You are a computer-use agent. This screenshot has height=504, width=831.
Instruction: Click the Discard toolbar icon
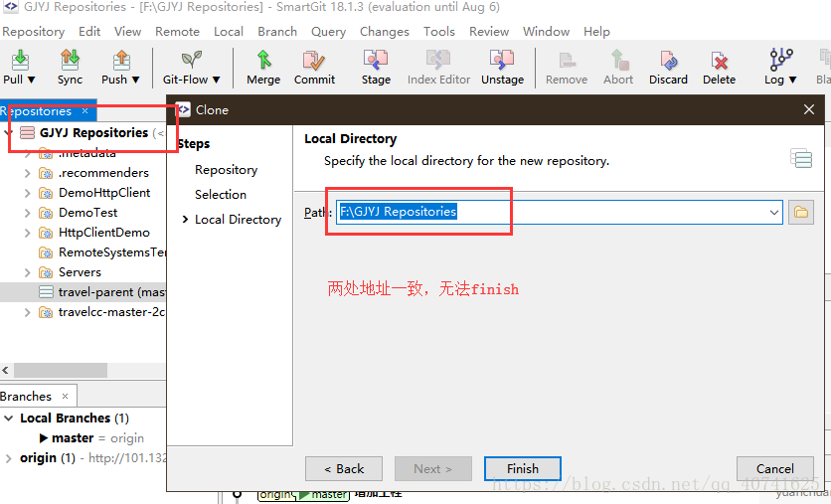668,60
